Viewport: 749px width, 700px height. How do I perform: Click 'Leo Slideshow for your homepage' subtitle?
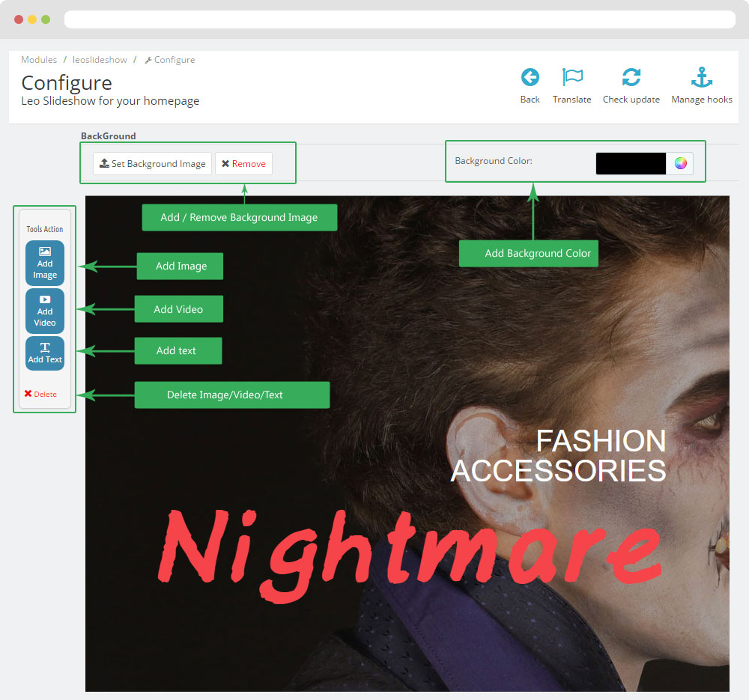[110, 101]
